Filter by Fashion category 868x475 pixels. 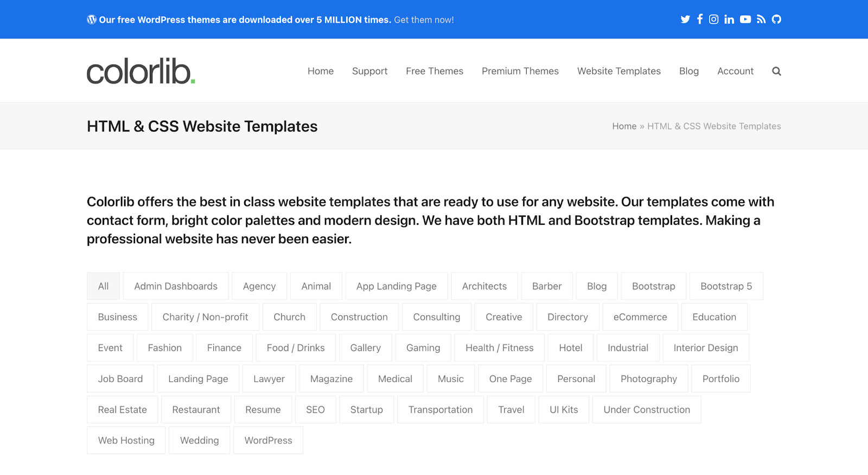[165, 348]
